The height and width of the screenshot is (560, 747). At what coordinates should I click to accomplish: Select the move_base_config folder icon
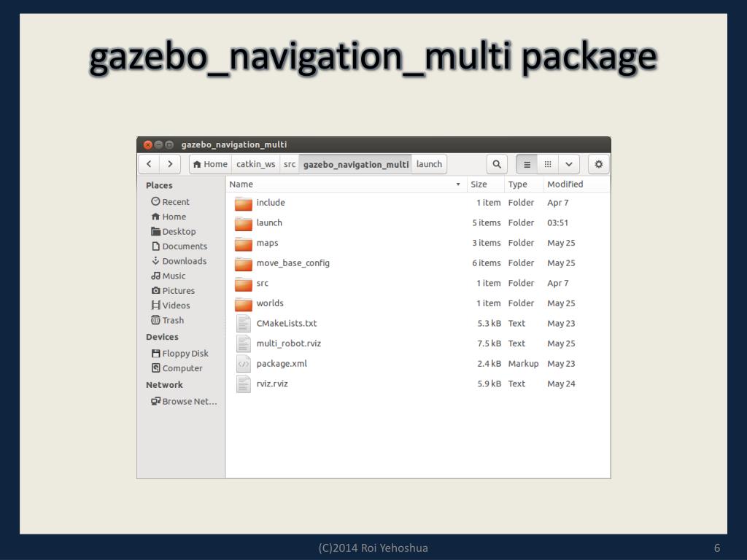pos(244,263)
